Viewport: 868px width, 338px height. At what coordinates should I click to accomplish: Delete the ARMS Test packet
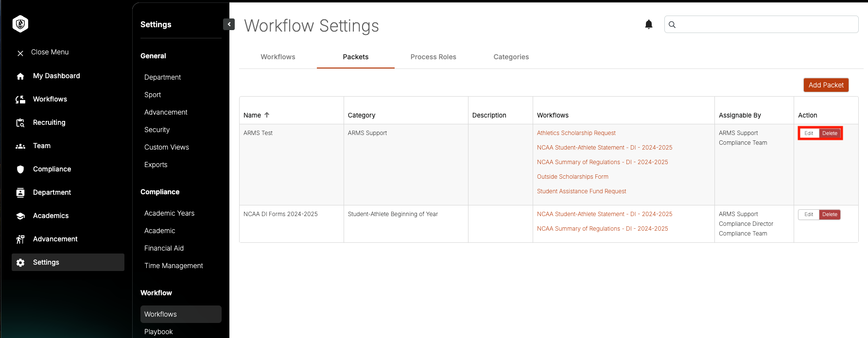[830, 133]
